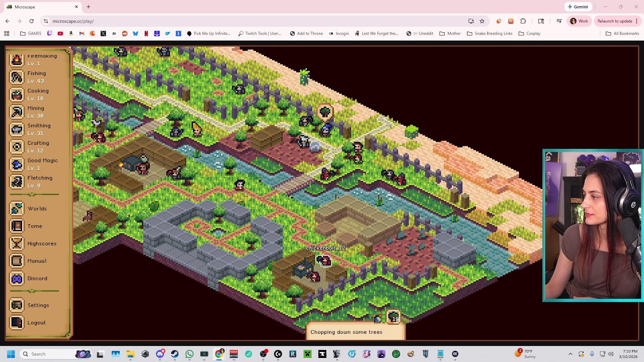Click the taskbar Search box

point(56,354)
